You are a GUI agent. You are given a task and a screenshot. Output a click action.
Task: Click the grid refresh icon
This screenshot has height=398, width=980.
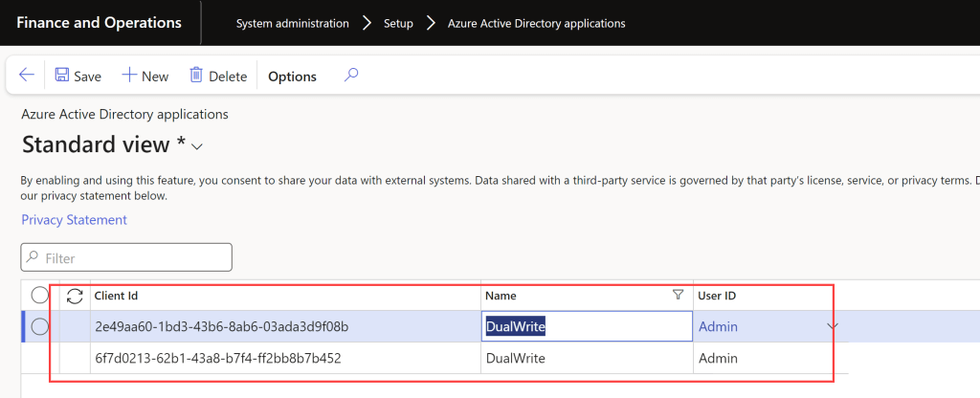tap(75, 297)
